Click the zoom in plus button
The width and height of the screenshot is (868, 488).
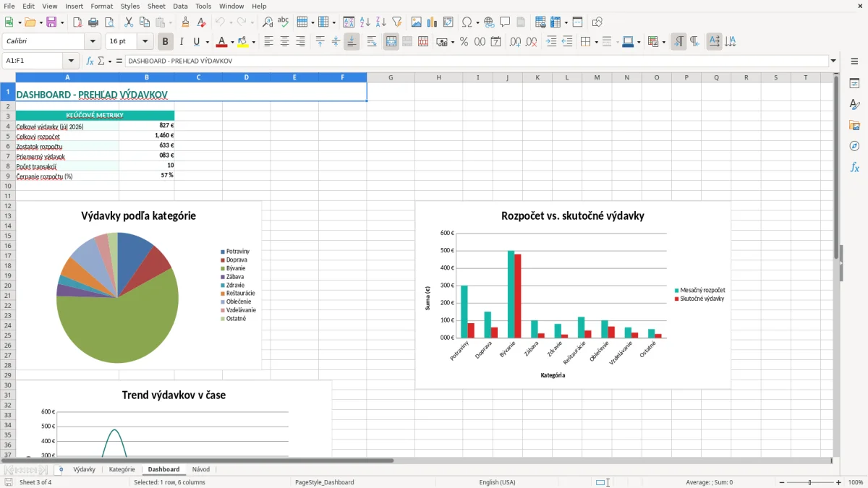[839, 482]
